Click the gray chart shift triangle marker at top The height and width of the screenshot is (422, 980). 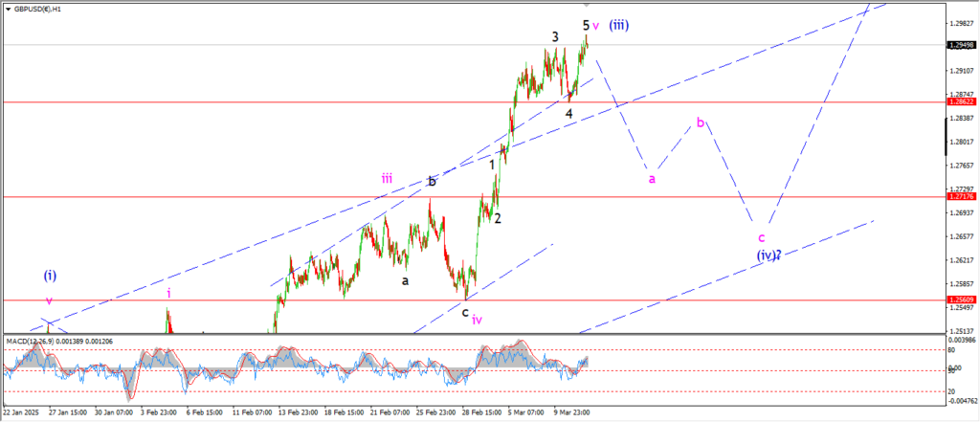pos(587,5)
